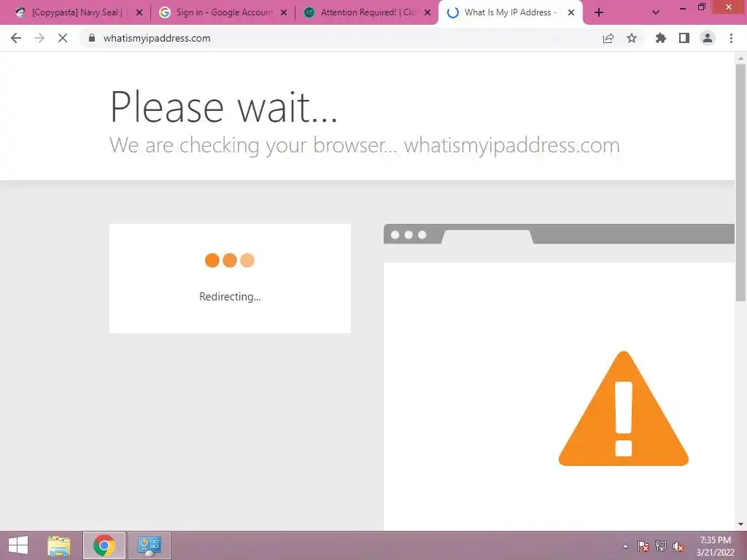747x560 pixels.
Task: Click the network tray icon
Action: (x=661, y=546)
